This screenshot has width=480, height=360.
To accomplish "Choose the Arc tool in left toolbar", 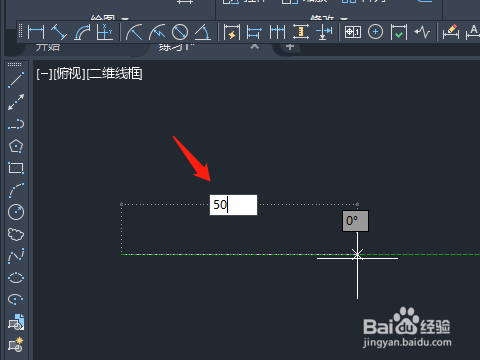I will click(x=16, y=190).
